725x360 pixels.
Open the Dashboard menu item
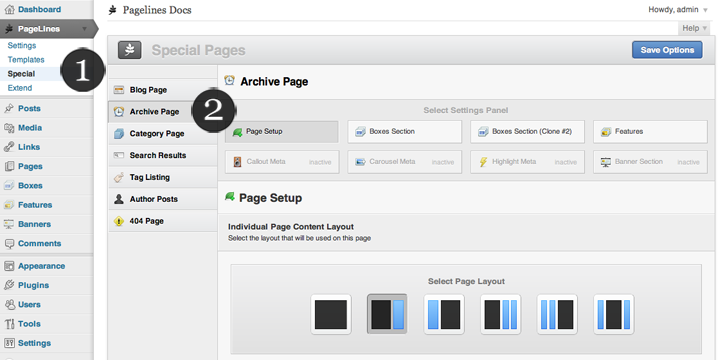point(39,9)
